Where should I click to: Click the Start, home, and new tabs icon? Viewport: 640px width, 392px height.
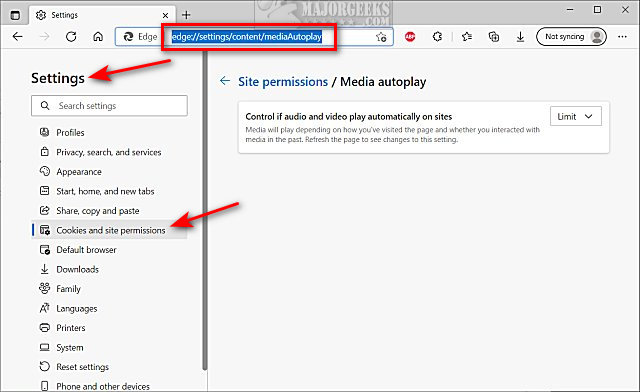(x=44, y=191)
